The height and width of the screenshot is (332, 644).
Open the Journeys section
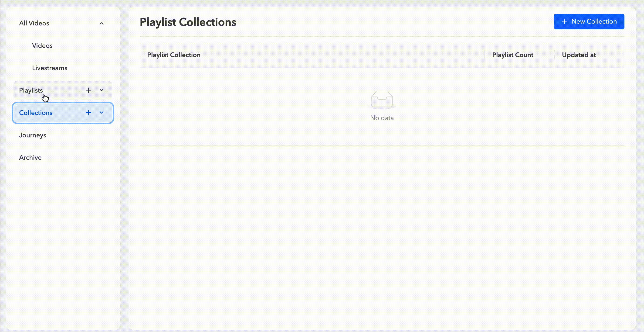point(33,135)
